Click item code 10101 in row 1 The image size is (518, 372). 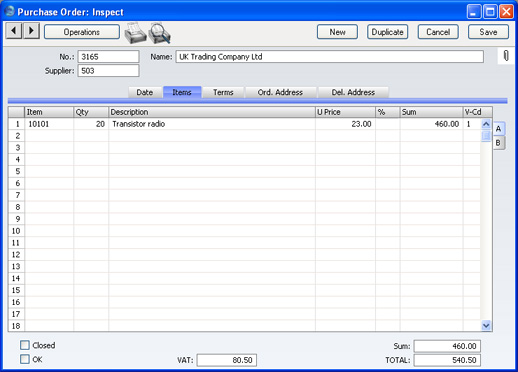[49, 124]
